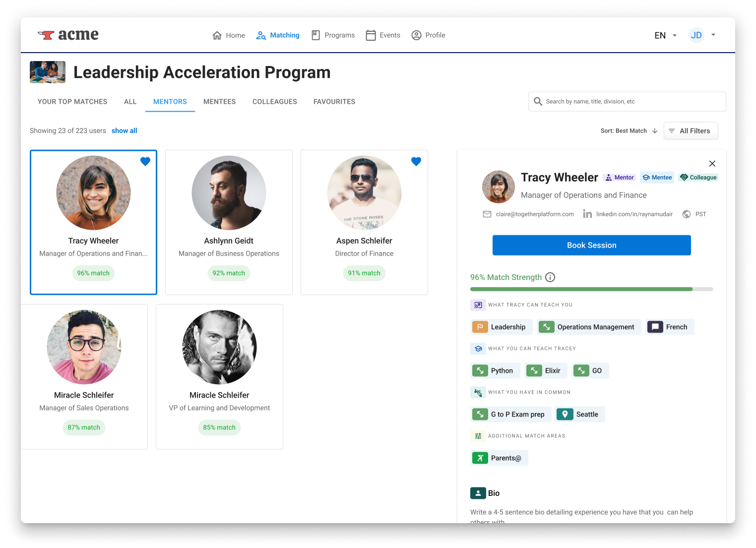
Task: Switch to Your Top Matches tab
Action: click(72, 101)
